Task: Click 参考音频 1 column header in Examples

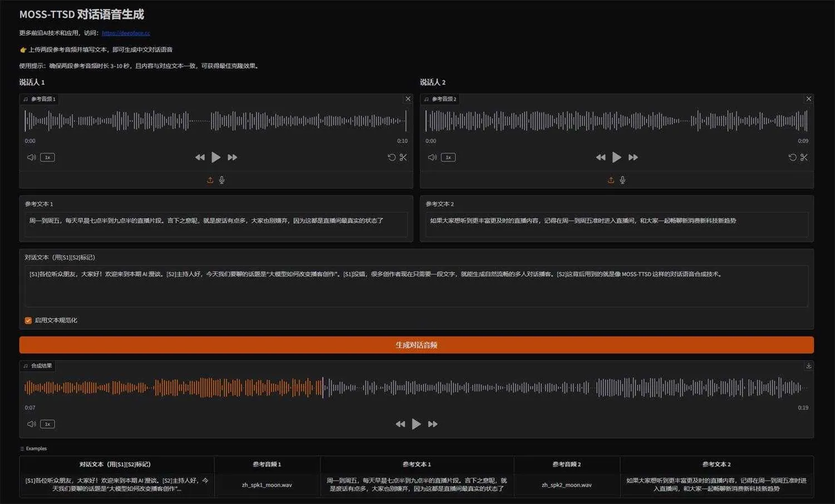Action: 267,464
